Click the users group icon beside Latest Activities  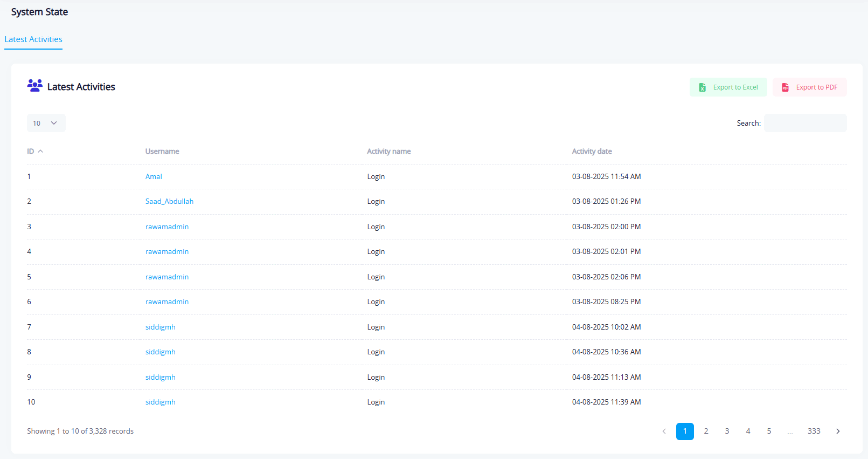(35, 86)
